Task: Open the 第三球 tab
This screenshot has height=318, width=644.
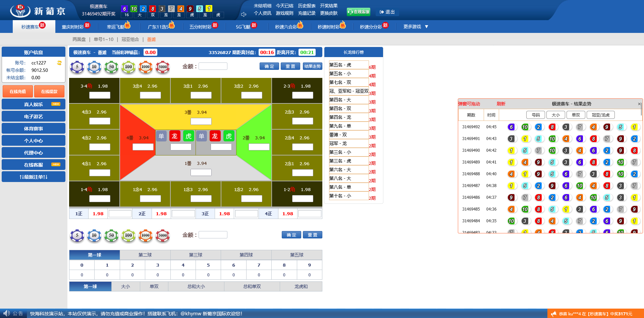Action: point(196,255)
